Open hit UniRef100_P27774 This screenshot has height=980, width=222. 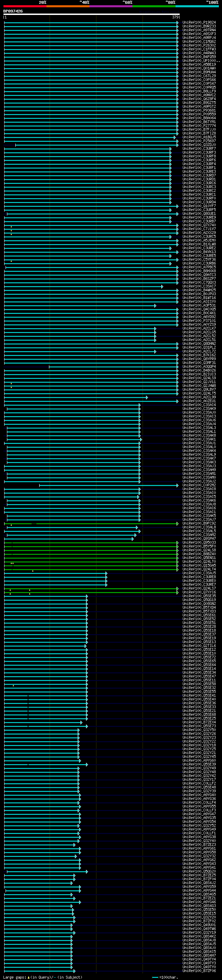coord(199,125)
